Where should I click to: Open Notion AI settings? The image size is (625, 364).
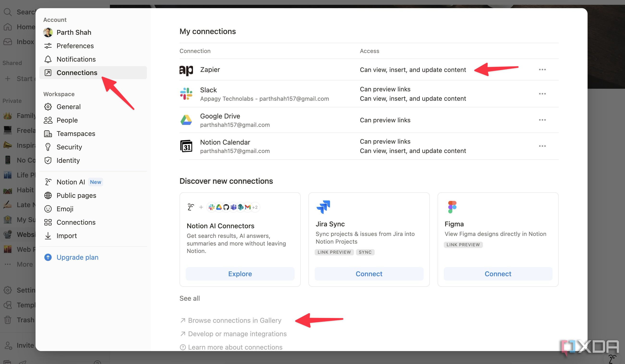93,182
